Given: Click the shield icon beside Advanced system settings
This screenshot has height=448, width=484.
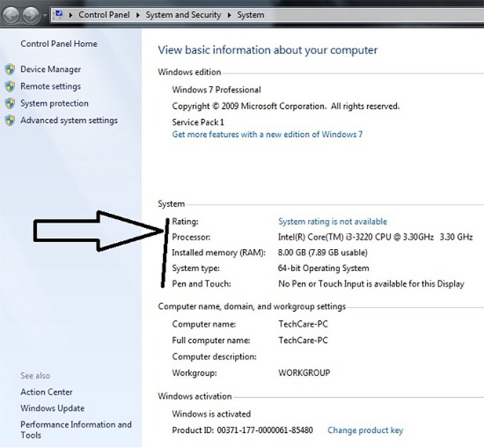Looking at the screenshot, I should (10, 120).
